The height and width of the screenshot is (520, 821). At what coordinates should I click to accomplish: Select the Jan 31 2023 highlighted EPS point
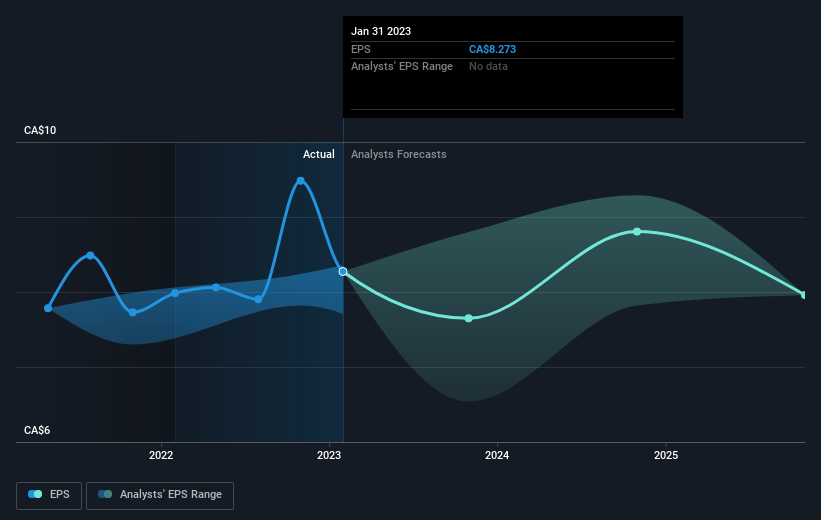point(343,271)
